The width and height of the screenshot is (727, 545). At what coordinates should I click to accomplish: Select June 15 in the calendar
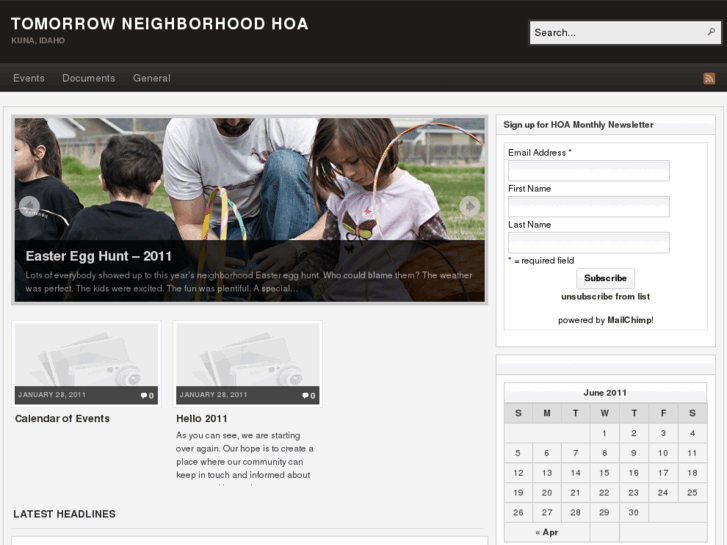604,473
